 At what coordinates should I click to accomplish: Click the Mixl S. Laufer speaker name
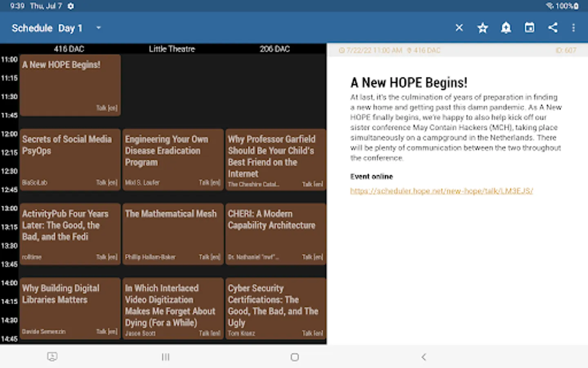click(142, 183)
